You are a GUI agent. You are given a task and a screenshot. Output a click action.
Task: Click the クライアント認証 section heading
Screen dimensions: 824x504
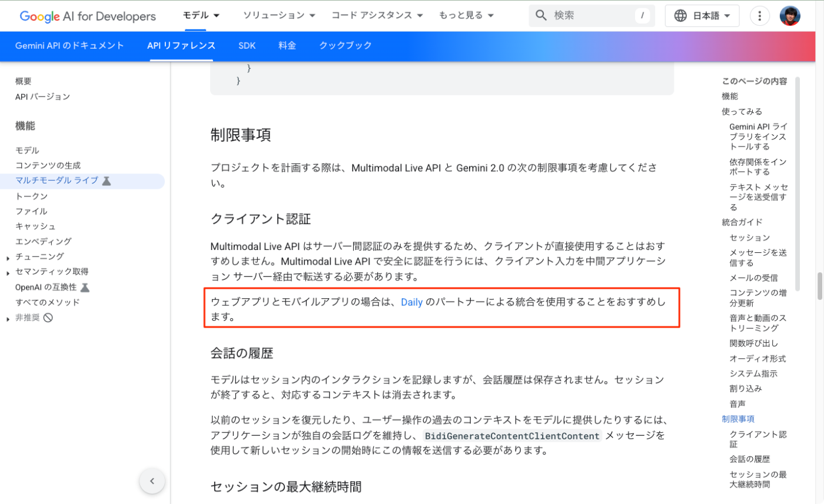pyautogui.click(x=261, y=219)
